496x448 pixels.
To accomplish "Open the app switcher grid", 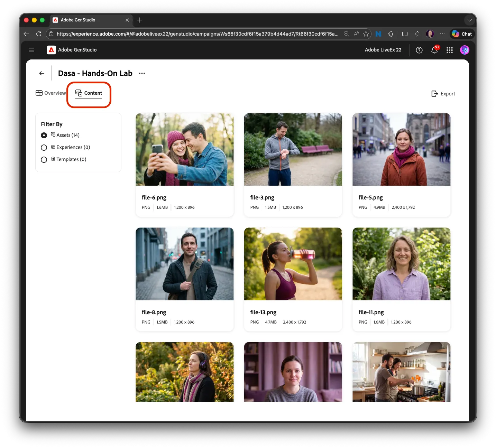I will point(450,50).
